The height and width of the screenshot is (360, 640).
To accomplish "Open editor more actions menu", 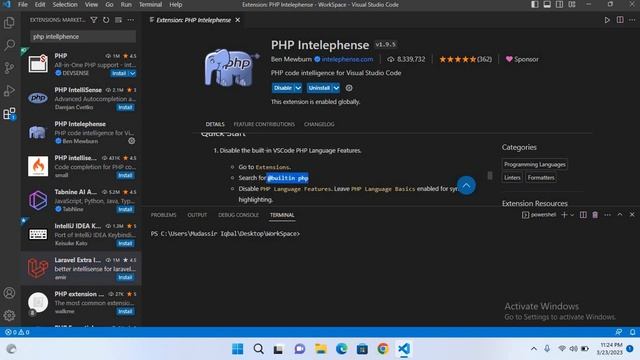I will coord(632,20).
